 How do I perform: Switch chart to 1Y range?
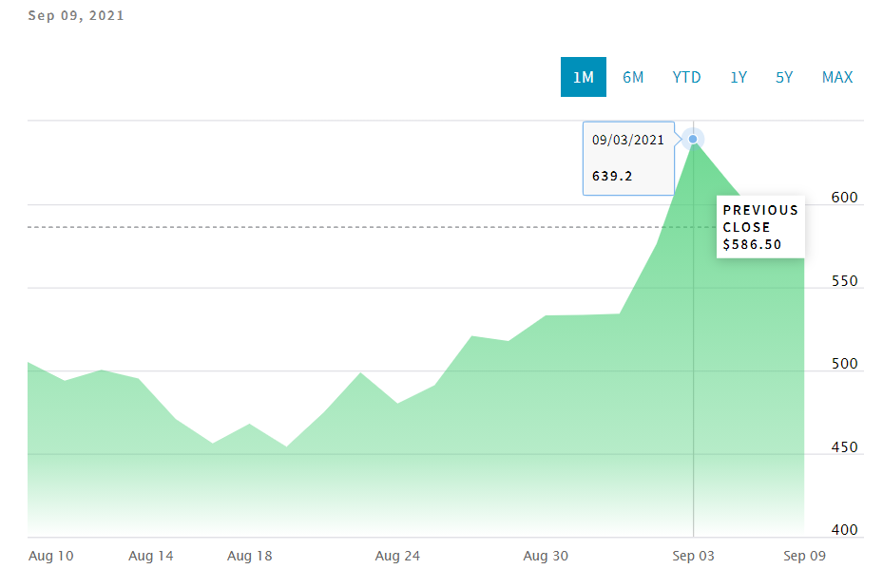[x=739, y=78]
